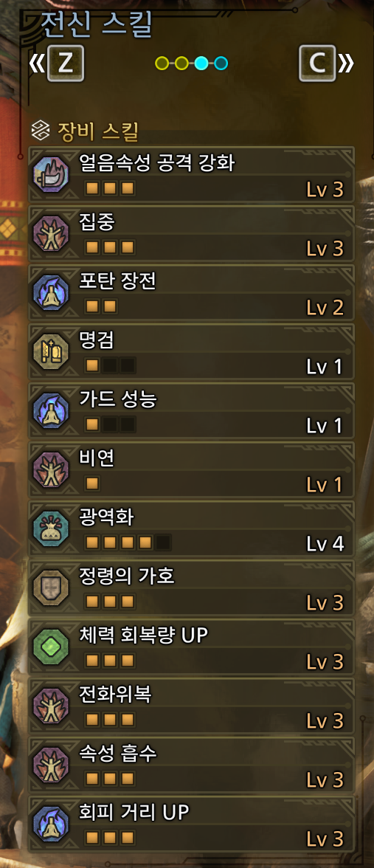The width and height of the screenshot is (374, 868).
Task: Click the last page indicator dot
Action: click(221, 63)
